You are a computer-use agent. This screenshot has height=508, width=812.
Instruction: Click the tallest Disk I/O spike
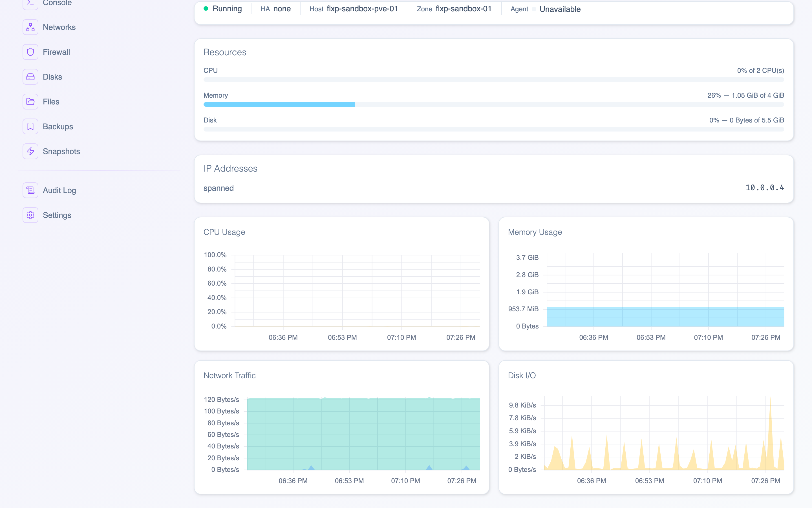[770, 433]
